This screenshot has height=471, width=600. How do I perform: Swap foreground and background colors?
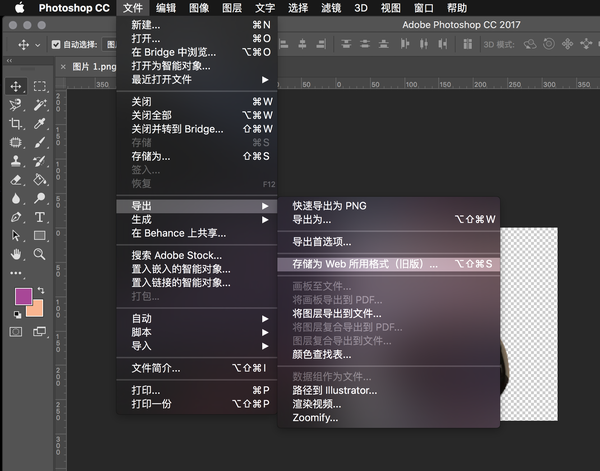41,290
